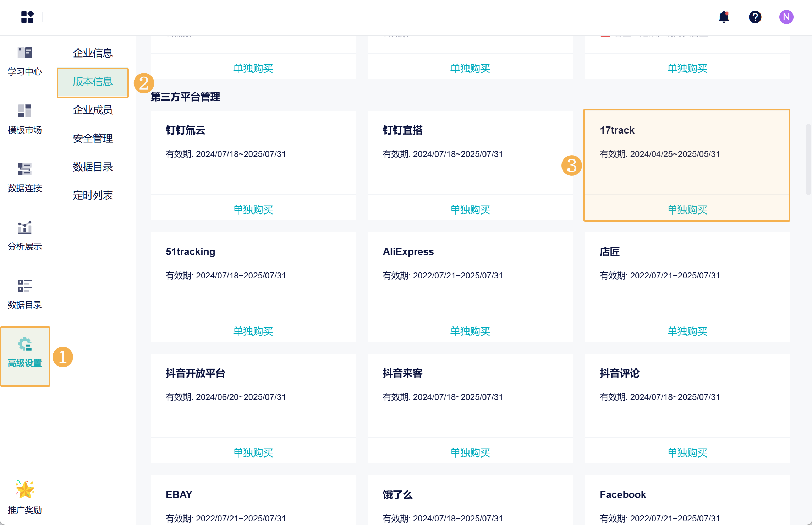Click 单独购买 under 17track card

pos(687,210)
